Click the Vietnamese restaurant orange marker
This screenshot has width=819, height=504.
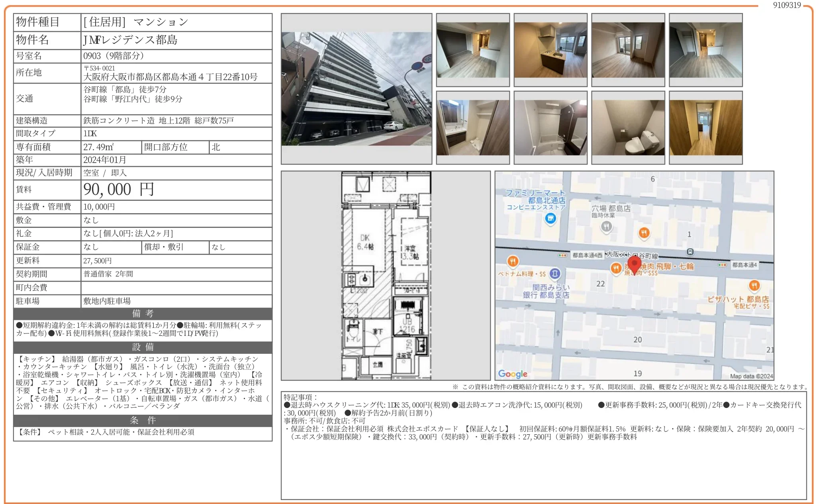coord(513,261)
